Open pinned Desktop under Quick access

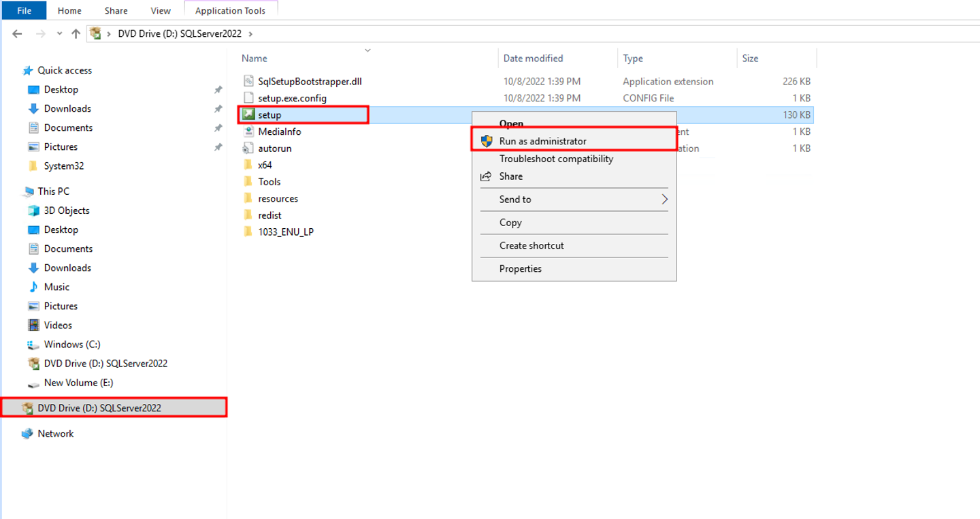point(61,89)
